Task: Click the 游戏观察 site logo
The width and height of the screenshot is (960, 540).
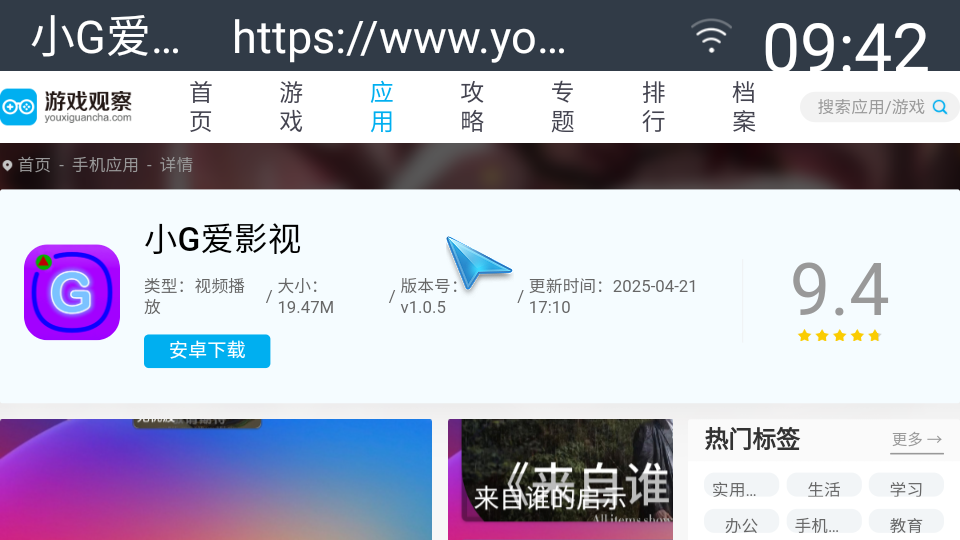Action: [x=66, y=107]
